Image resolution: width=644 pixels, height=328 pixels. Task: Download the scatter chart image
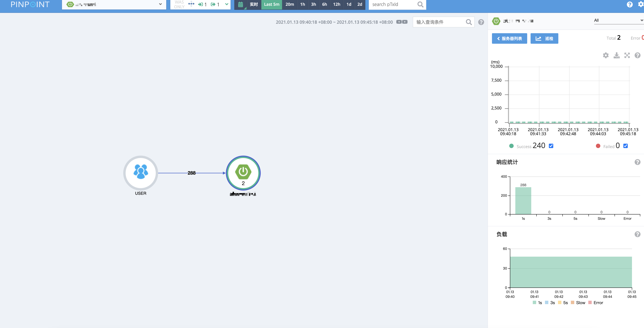pos(617,55)
